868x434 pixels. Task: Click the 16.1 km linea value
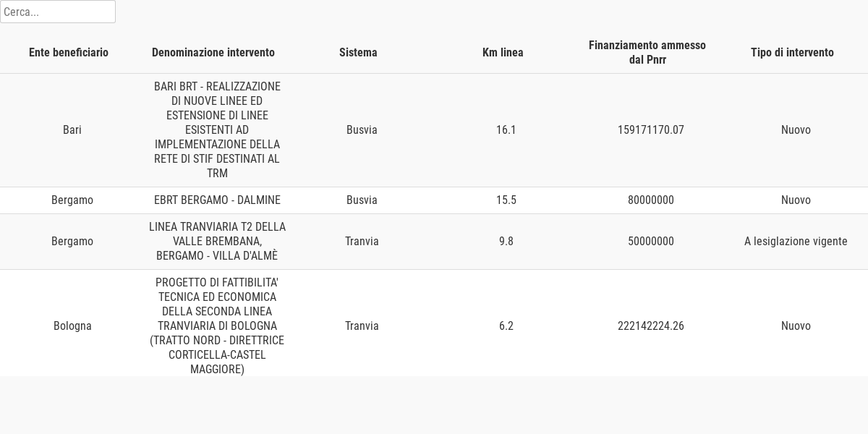click(506, 130)
